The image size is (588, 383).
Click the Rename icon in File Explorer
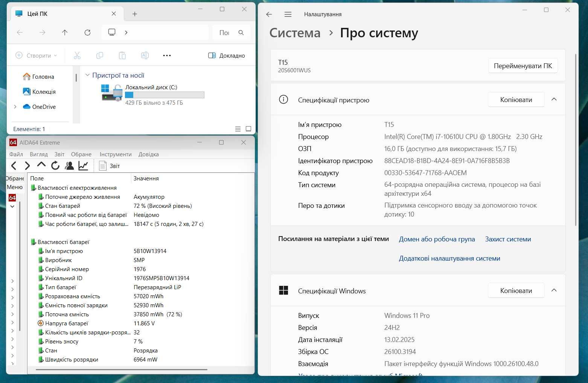point(145,55)
